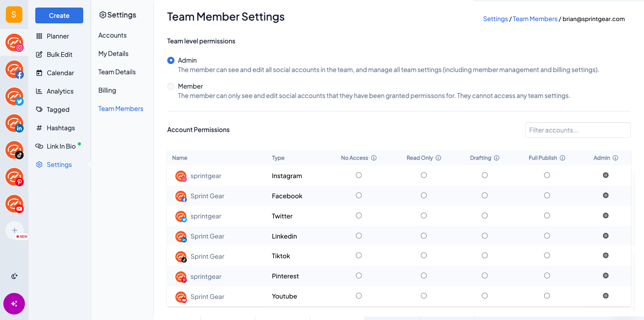Toggle the dark mode moon icon
The height and width of the screenshot is (320, 644).
click(15, 276)
